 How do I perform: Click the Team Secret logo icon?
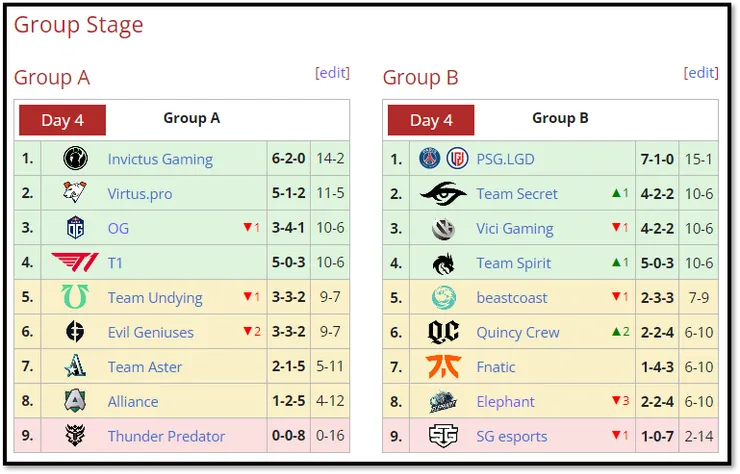pos(443,194)
